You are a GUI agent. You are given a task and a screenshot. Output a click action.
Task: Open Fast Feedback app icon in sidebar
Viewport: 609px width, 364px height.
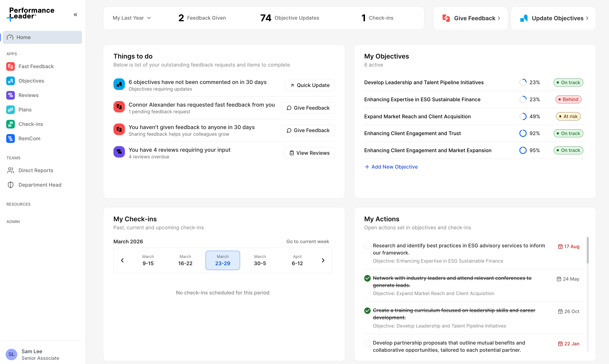tap(11, 66)
